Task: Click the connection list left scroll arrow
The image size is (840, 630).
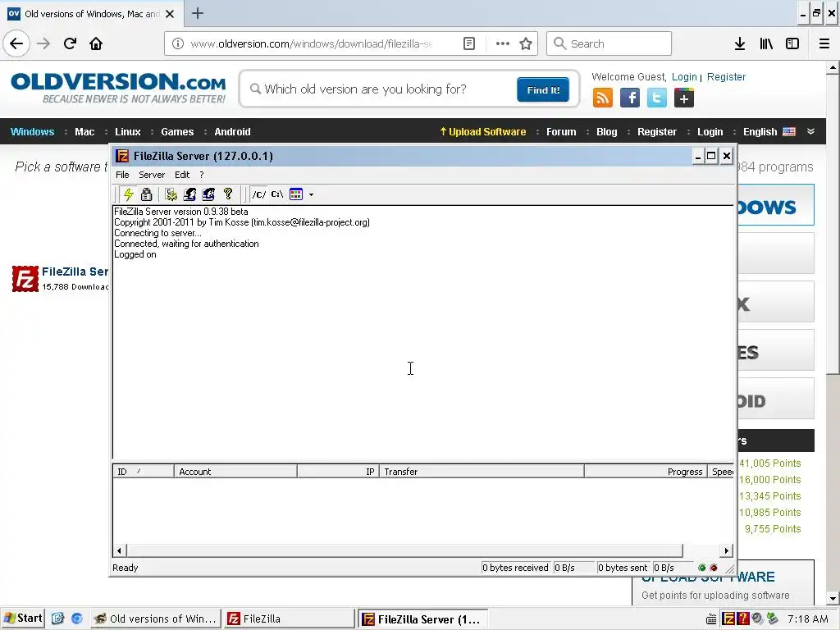Action: pos(119,550)
